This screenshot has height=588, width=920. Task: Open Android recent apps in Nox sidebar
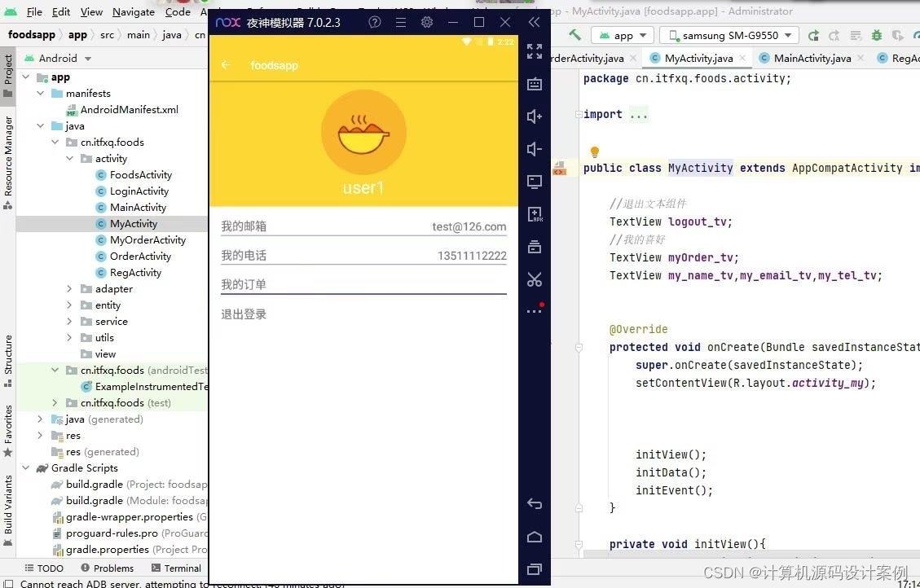[x=535, y=568]
